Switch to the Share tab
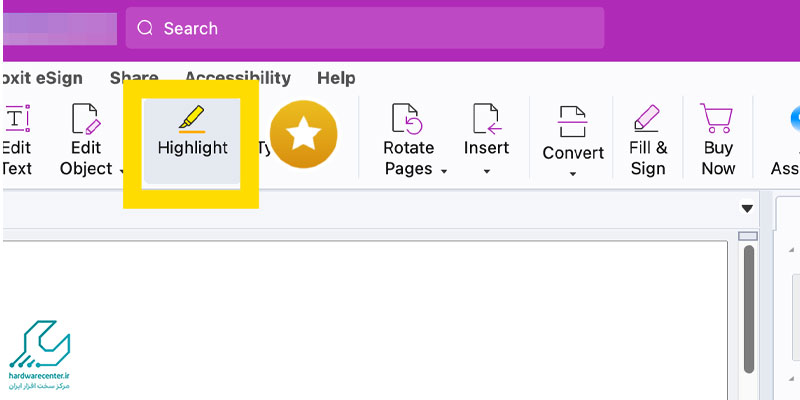 pos(134,78)
